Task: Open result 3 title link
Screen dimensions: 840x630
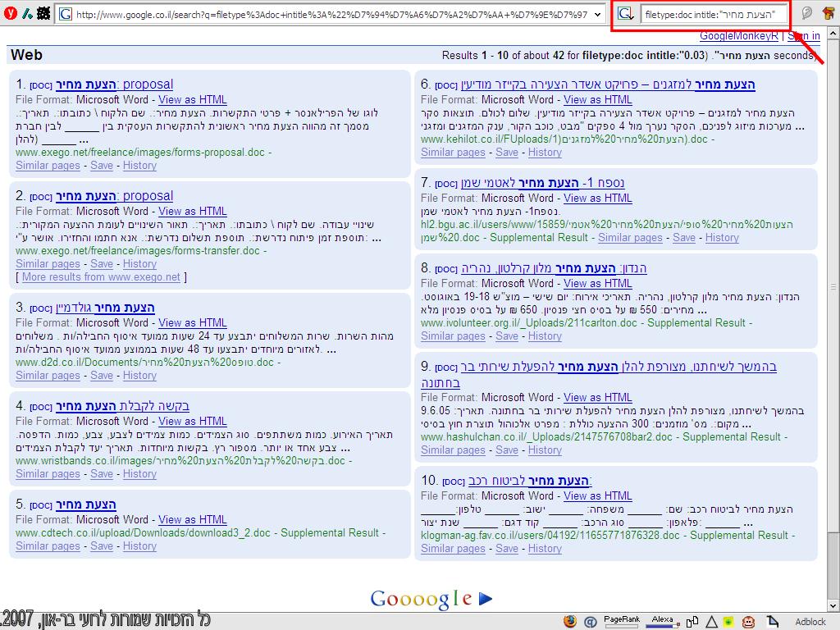Action: tap(105, 308)
